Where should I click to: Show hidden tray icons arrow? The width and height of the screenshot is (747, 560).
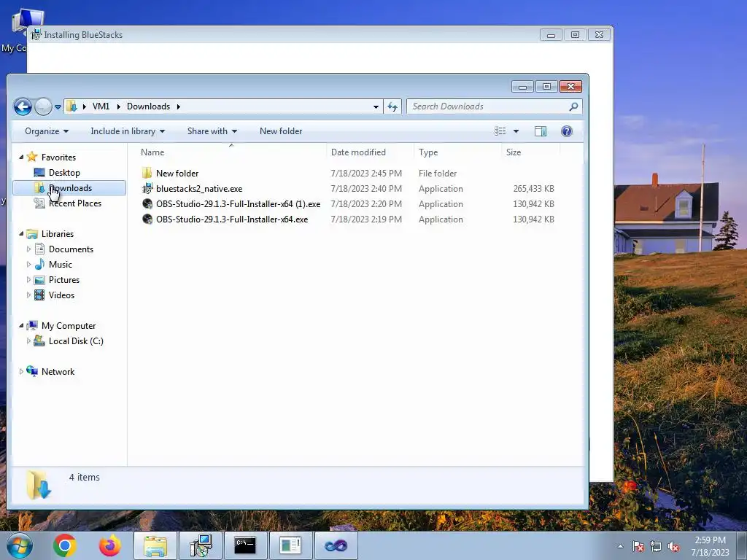click(620, 546)
